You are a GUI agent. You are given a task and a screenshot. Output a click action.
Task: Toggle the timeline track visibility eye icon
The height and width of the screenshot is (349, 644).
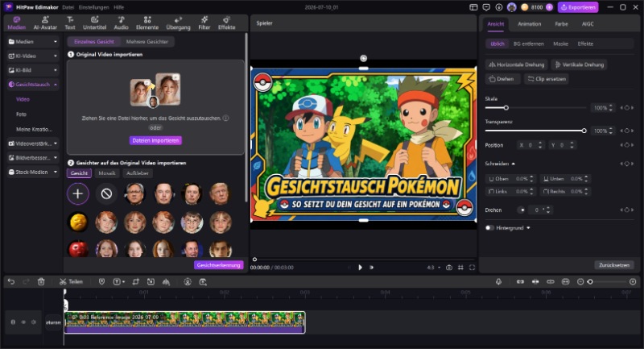point(23,322)
